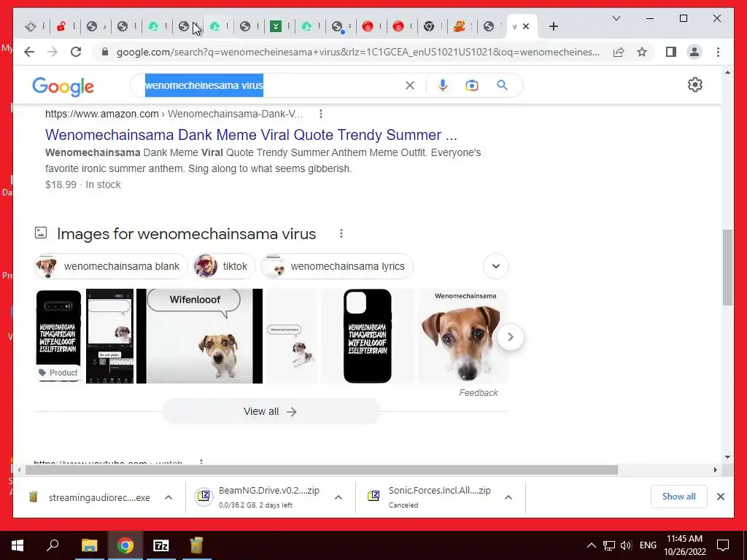Screen dimensions: 747x560
Task: Go back to the previous page
Action: click(29, 52)
